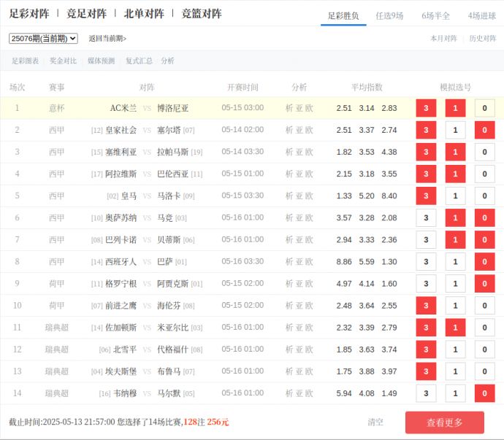Select the 3 pick for 西班牙人 vs 巴萨
Viewport: 504px width, 440px height.
tap(426, 262)
